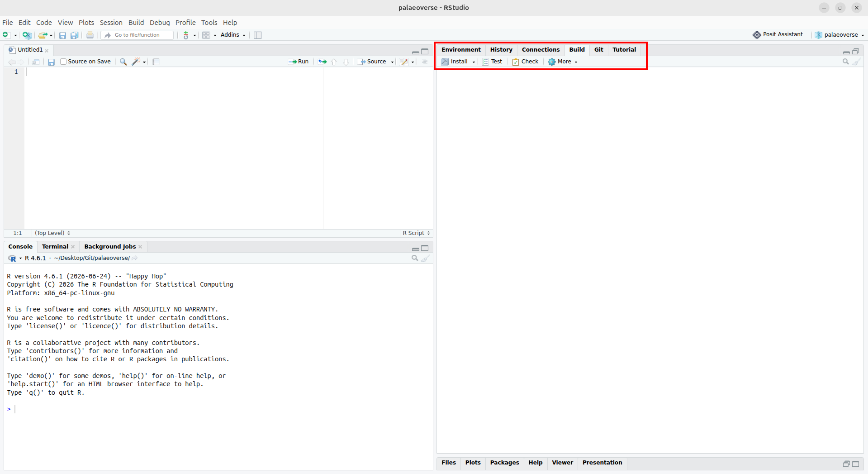Click the editor's forward navigation arrow
868x474 pixels.
(x=21, y=62)
